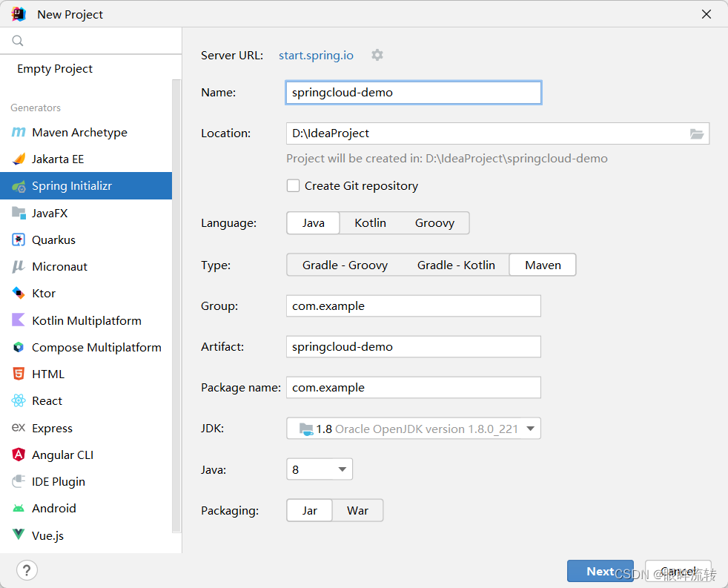The width and height of the screenshot is (728, 588).
Task: Click the Kotlin Multiplatform icon
Action: tap(18, 320)
